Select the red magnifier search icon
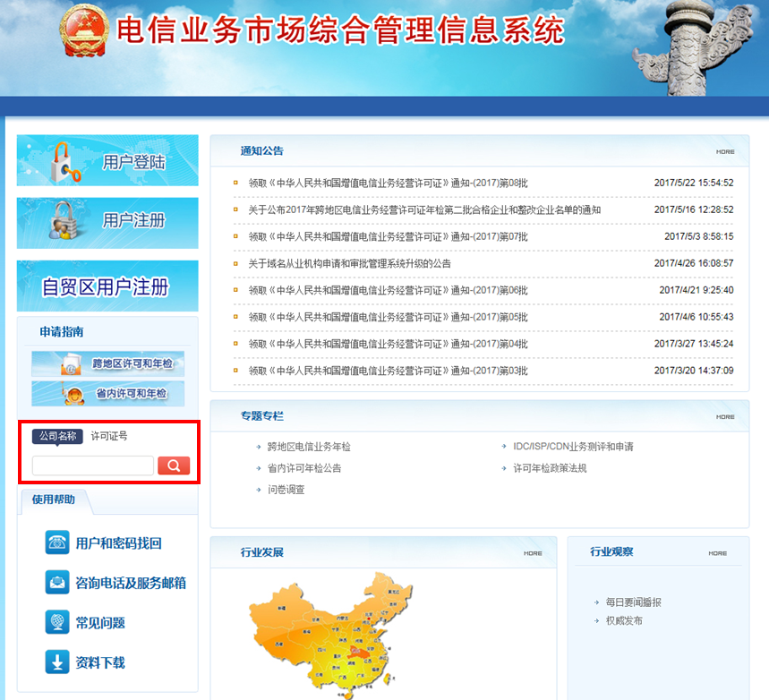Image resolution: width=769 pixels, height=700 pixels. coord(174,465)
